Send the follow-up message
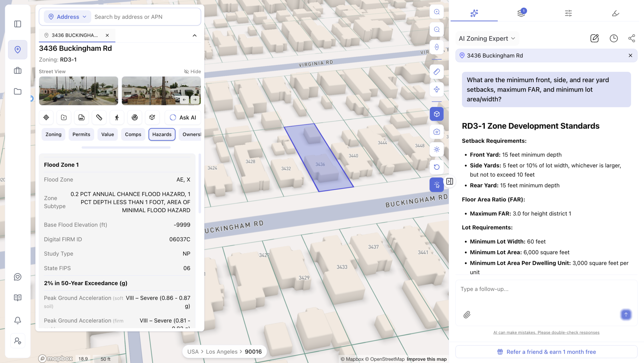The width and height of the screenshot is (644, 363). click(x=626, y=315)
